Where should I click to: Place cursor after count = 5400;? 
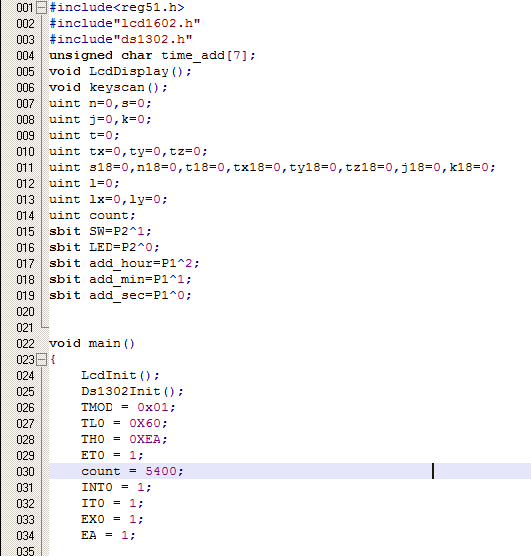tap(184, 471)
